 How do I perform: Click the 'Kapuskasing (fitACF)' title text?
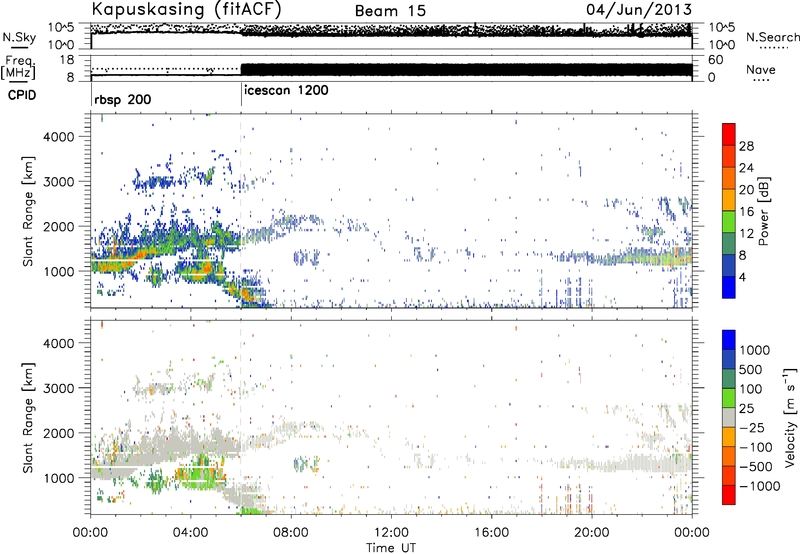coord(186,9)
